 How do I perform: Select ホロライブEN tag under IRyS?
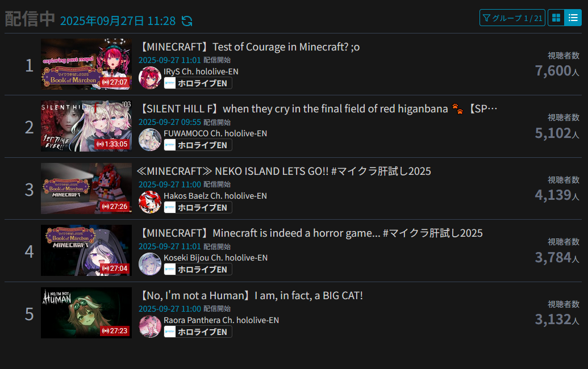pos(198,83)
